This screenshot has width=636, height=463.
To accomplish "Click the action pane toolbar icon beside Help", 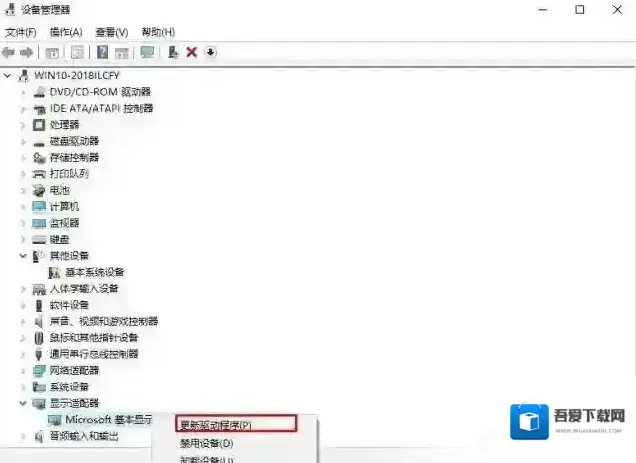I will point(122,53).
